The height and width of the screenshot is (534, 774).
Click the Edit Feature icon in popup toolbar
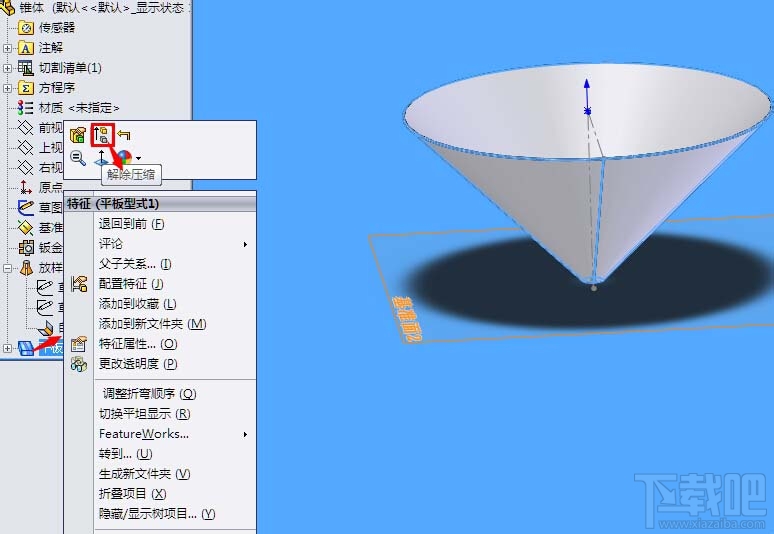[78, 135]
